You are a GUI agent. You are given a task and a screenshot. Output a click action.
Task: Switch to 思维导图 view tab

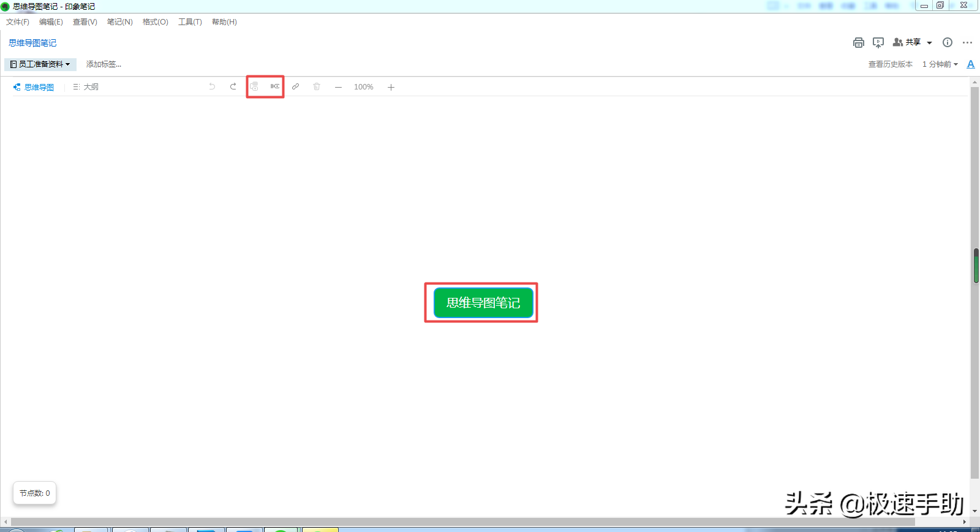click(x=34, y=87)
